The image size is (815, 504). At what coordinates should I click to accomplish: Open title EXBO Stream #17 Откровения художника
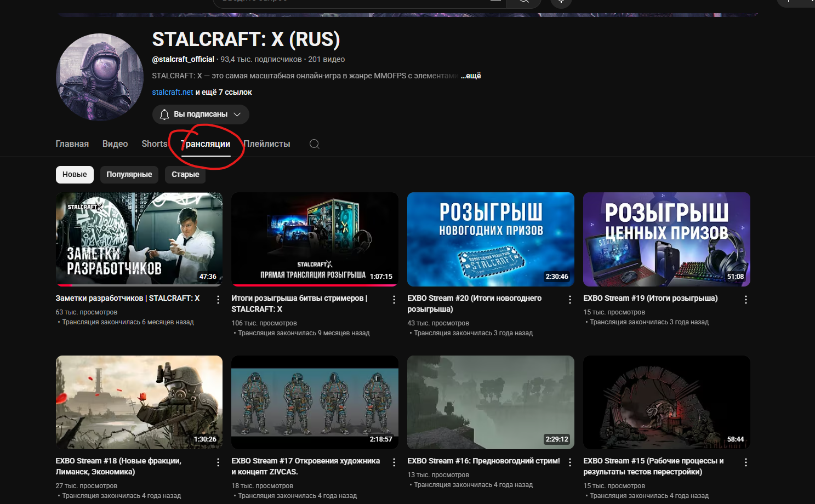coord(306,466)
